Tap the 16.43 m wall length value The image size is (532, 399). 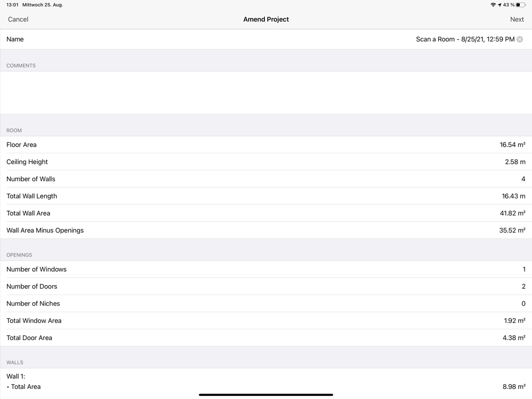point(513,196)
